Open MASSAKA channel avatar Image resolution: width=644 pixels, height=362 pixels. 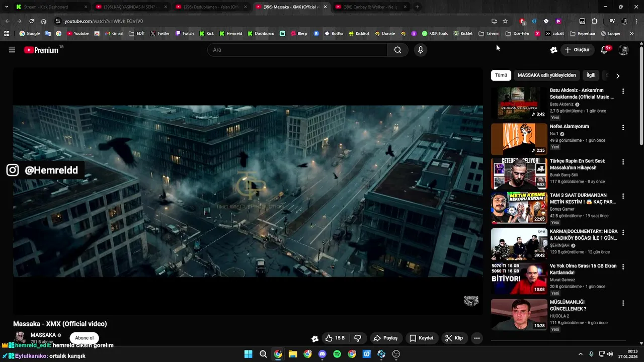[20, 338]
